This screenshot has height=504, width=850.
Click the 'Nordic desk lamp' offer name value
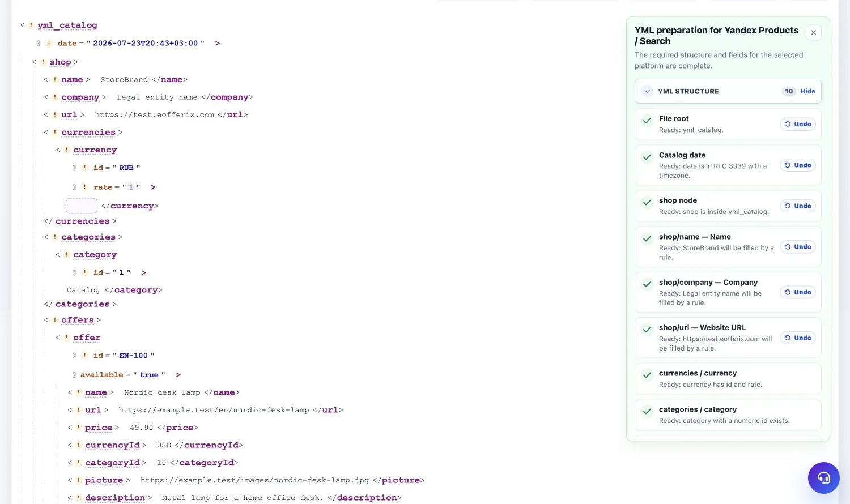162,392
